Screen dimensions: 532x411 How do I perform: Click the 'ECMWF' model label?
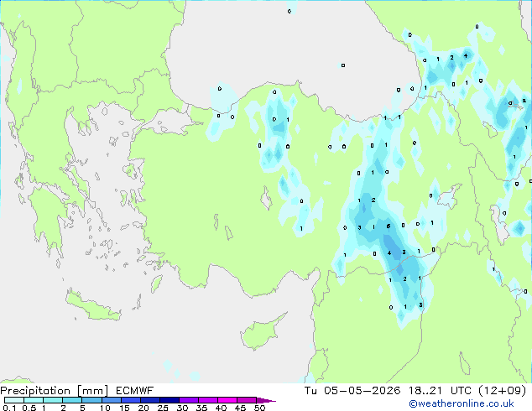135,391
